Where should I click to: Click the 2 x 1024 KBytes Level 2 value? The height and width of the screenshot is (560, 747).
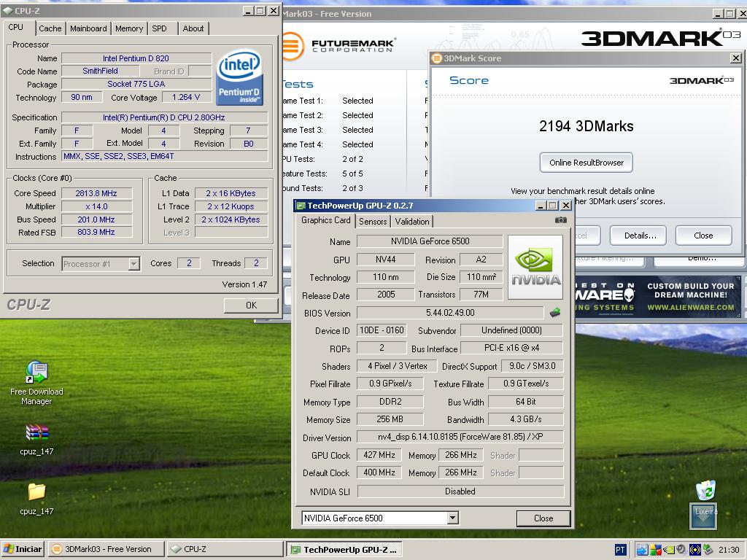point(231,219)
